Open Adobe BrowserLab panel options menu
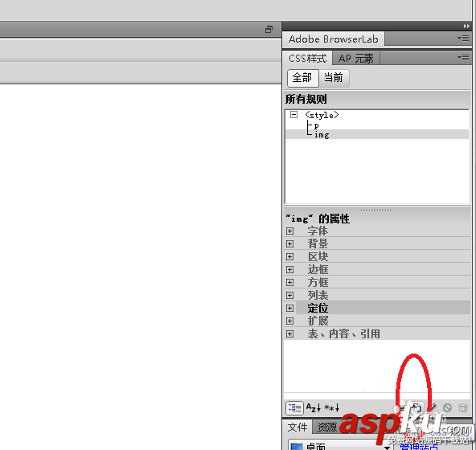The width and height of the screenshot is (476, 450). coord(463,39)
